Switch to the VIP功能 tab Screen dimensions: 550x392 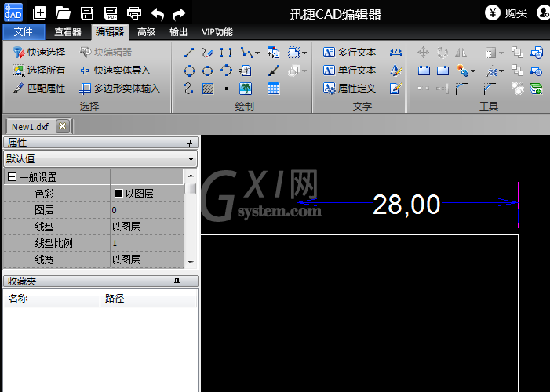[x=217, y=32]
